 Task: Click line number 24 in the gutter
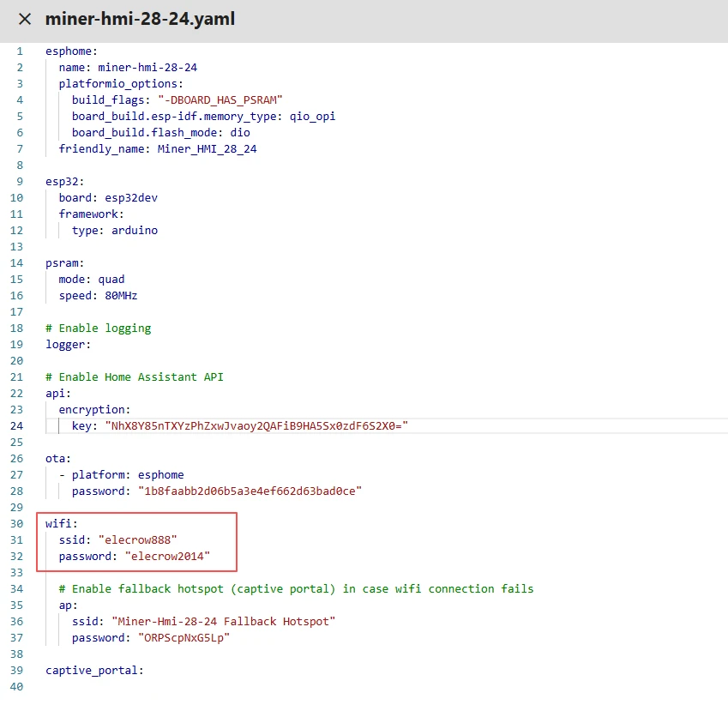point(17,425)
